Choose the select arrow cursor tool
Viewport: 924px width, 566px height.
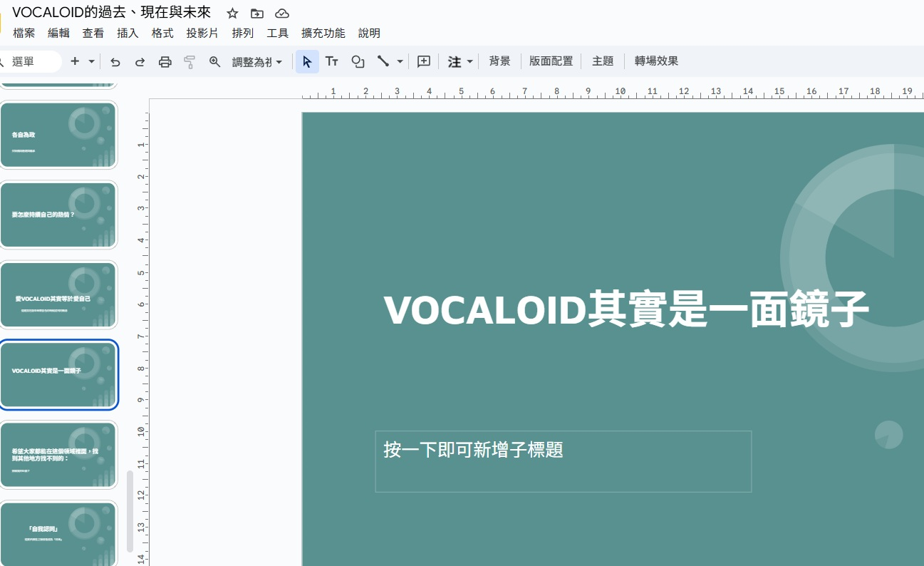click(307, 62)
